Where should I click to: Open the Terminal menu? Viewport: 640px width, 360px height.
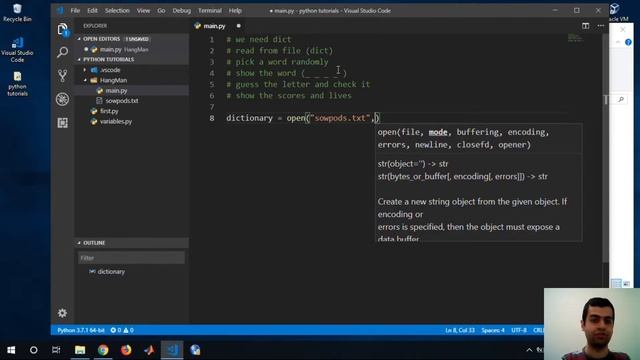210,11
